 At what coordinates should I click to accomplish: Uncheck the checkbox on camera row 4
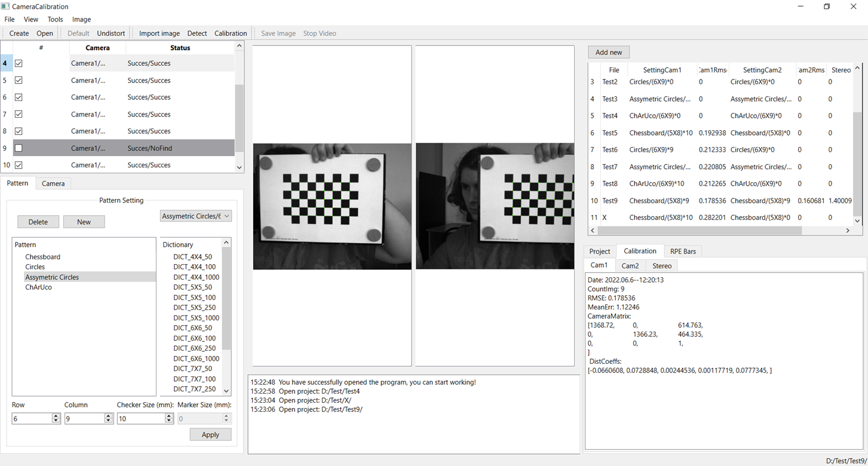tap(18, 63)
